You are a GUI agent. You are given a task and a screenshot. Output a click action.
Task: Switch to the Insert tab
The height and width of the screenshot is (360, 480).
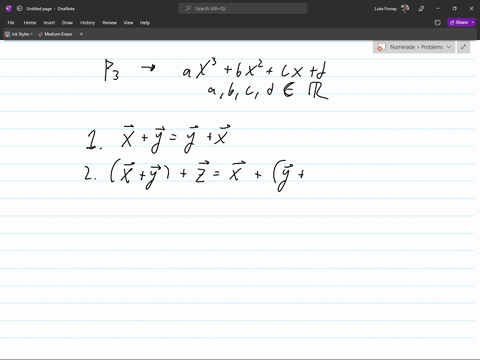click(x=49, y=23)
